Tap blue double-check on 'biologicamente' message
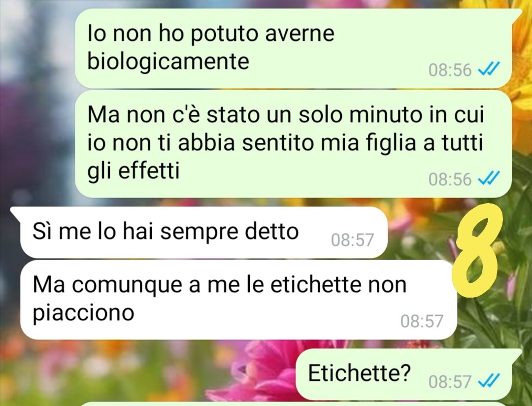532x406 pixels. (x=489, y=70)
